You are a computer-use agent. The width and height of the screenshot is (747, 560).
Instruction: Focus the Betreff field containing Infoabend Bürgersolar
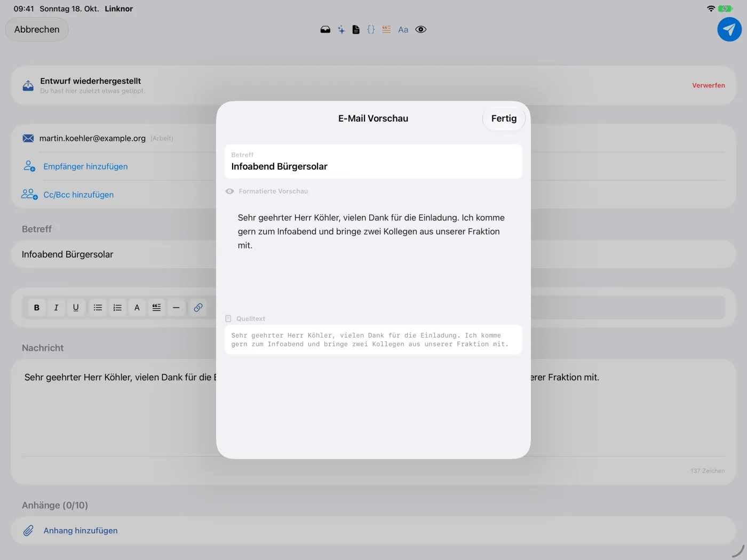click(373, 254)
